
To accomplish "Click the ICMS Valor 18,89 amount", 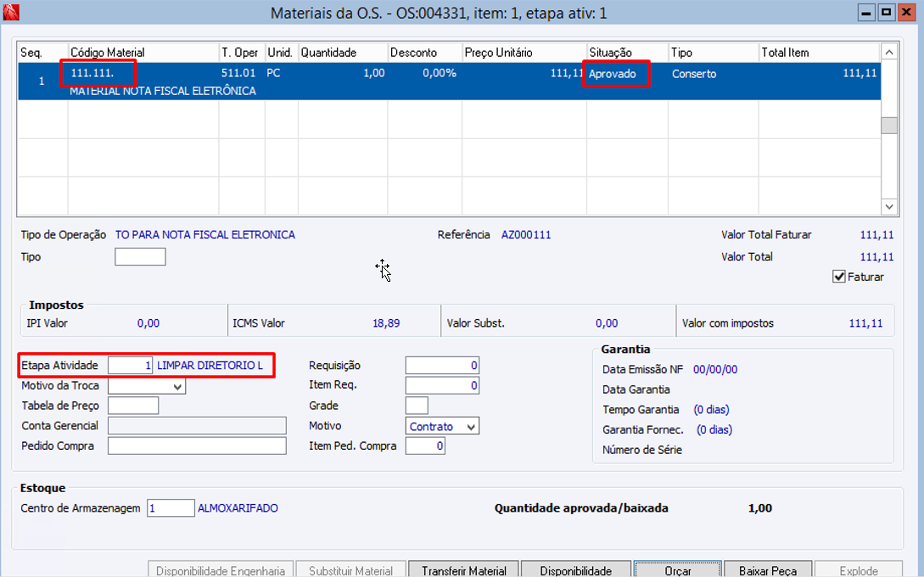I will 387,323.
